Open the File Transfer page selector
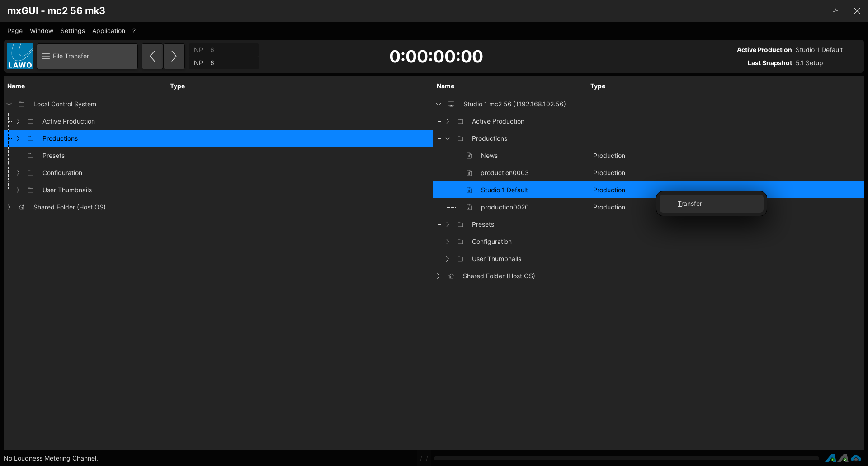868x466 pixels. 87,56
